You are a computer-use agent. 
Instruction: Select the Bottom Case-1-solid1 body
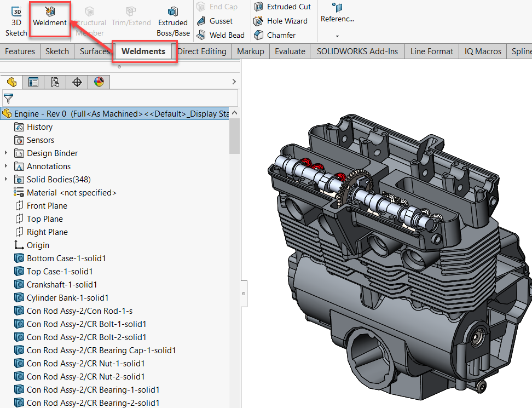pos(60,258)
